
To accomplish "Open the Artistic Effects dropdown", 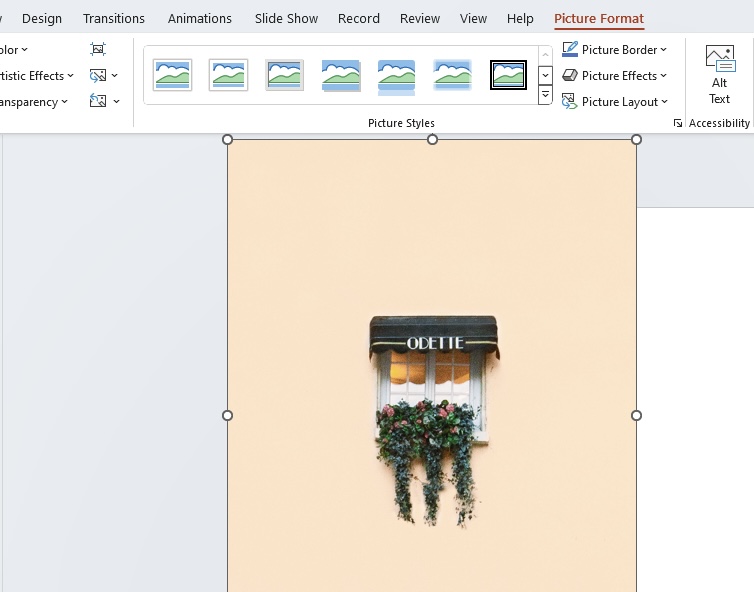I will pos(37,76).
